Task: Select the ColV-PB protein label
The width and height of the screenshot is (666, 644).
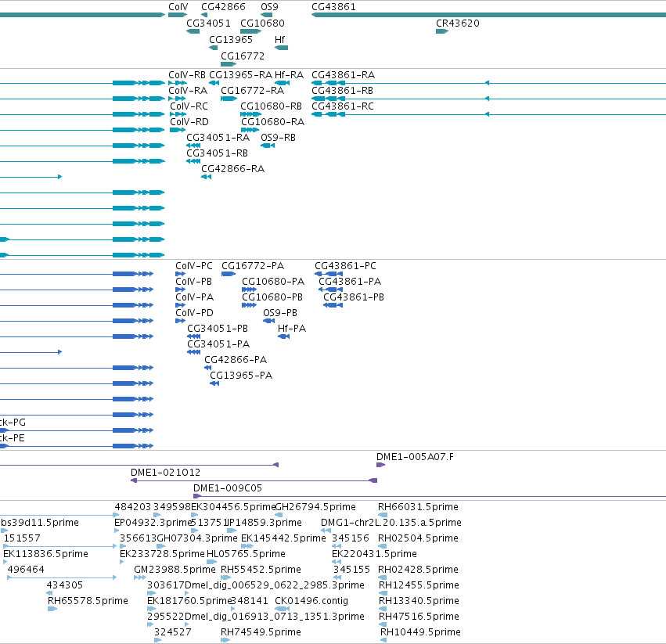Action: coord(193,282)
